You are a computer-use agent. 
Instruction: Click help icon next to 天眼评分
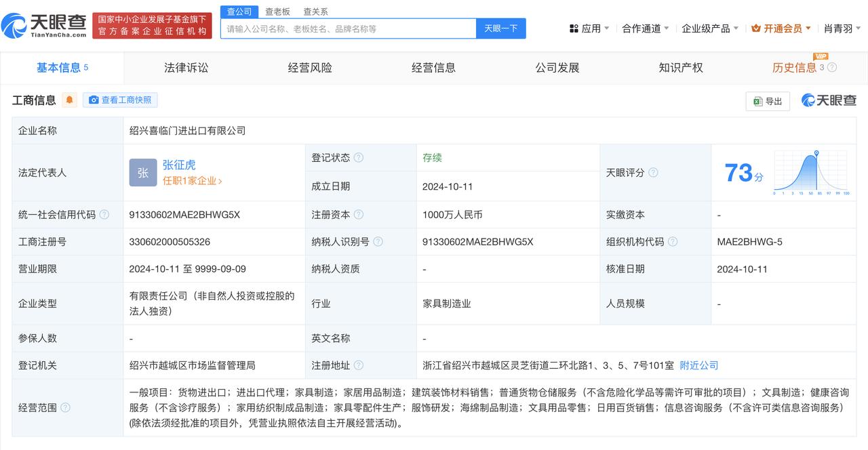pos(653,173)
